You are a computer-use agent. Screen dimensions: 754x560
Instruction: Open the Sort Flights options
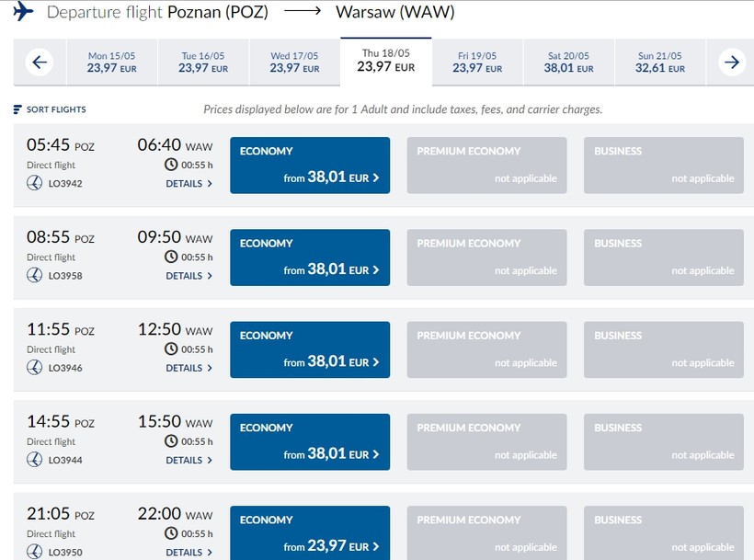55,109
